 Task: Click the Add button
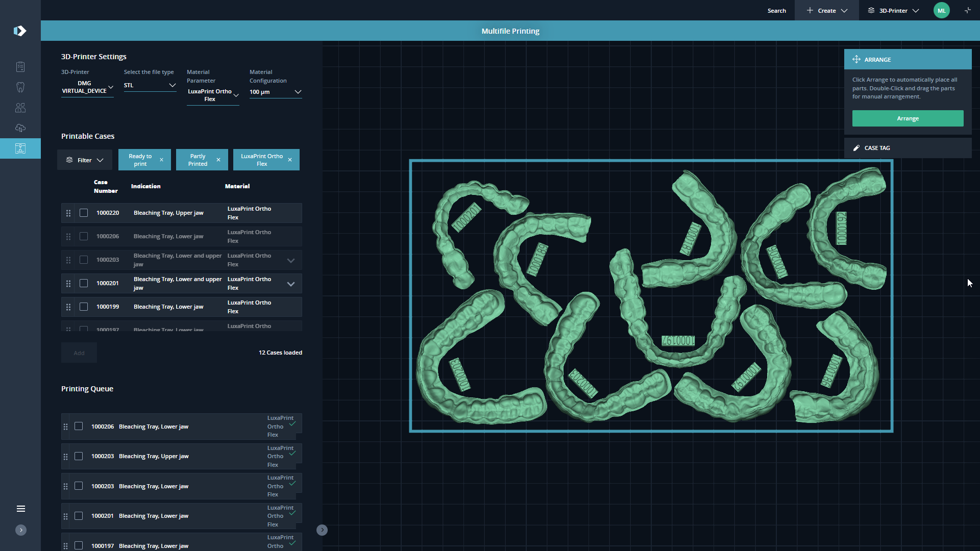click(x=79, y=353)
